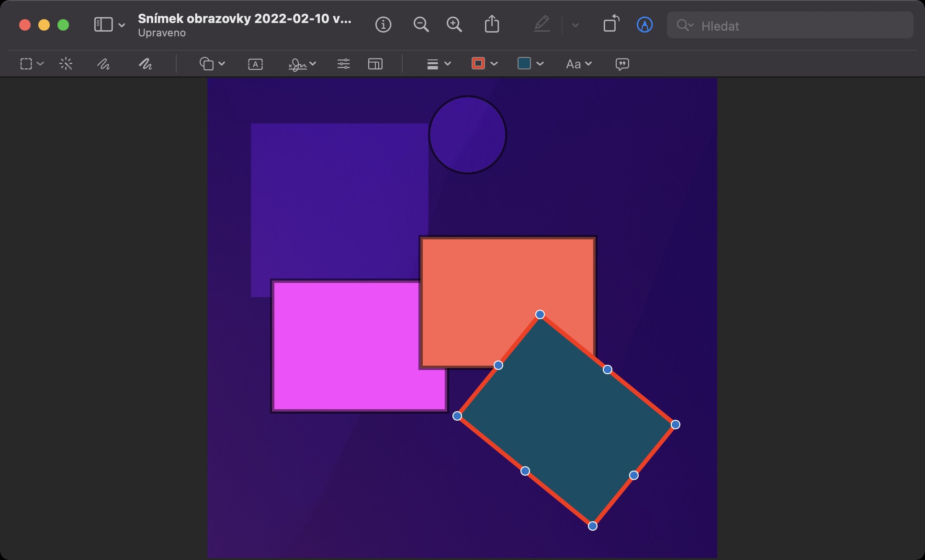
Task: Select the Sketch pen tool
Action: 103,64
